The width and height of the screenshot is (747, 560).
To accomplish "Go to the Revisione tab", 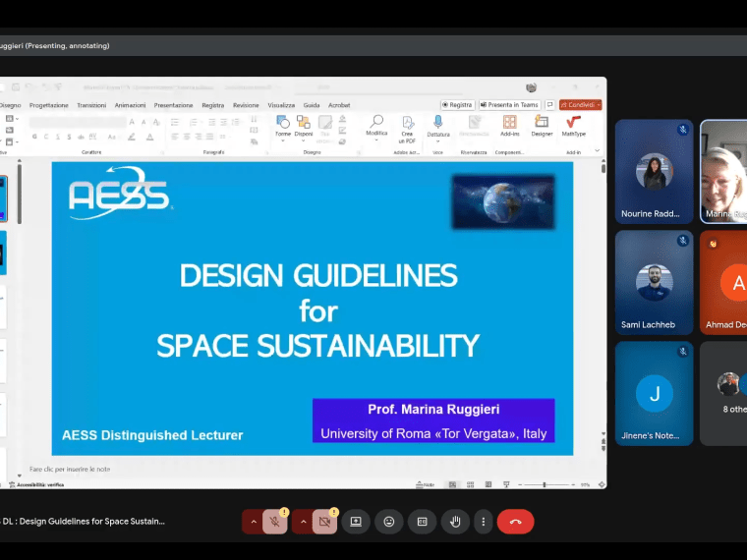I will coord(246,105).
